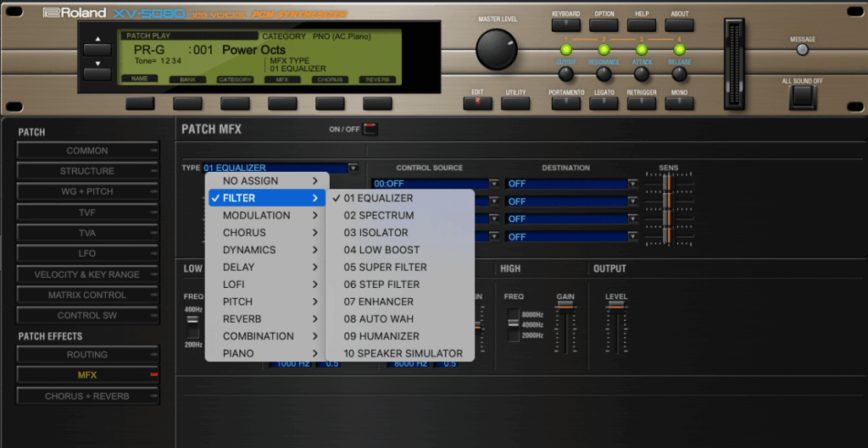Open the ROUTING effects page
Screen dimensions: 868x448
(x=87, y=355)
